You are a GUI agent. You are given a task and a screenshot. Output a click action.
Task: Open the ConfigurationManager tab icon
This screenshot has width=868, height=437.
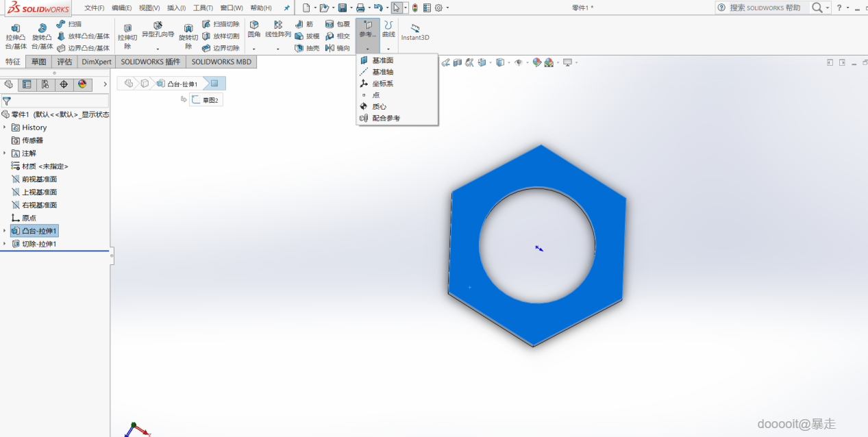click(45, 84)
